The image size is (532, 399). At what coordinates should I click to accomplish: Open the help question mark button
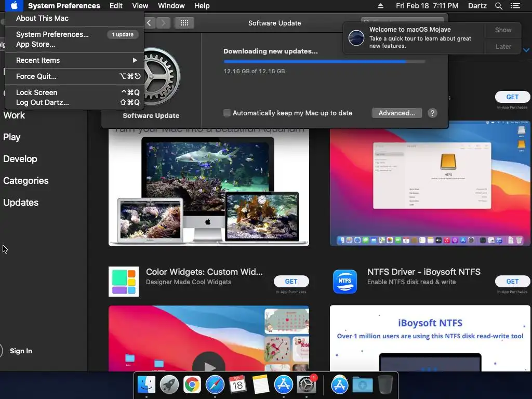(x=432, y=113)
